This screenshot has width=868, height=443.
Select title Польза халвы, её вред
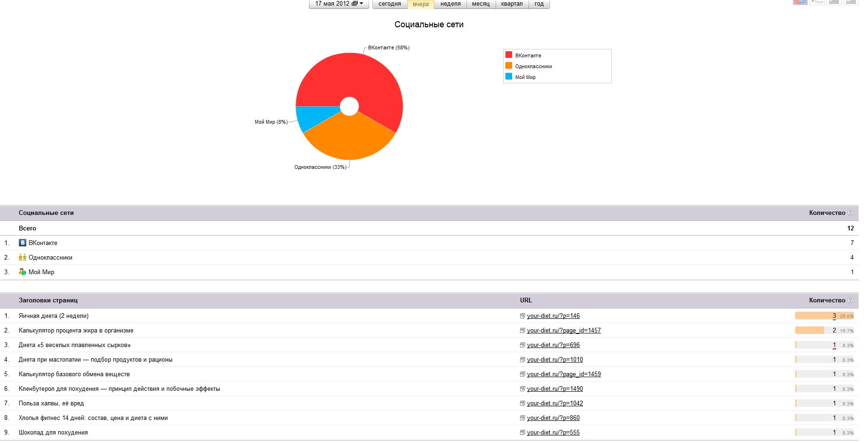tap(51, 403)
